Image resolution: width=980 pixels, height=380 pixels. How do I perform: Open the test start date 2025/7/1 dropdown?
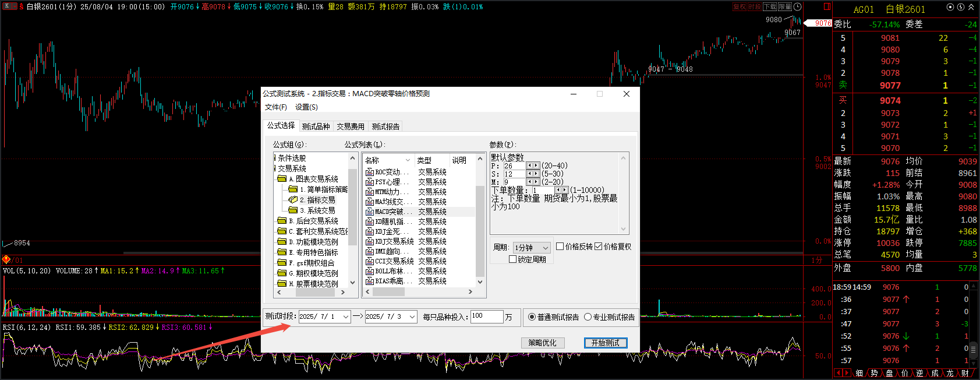point(345,316)
